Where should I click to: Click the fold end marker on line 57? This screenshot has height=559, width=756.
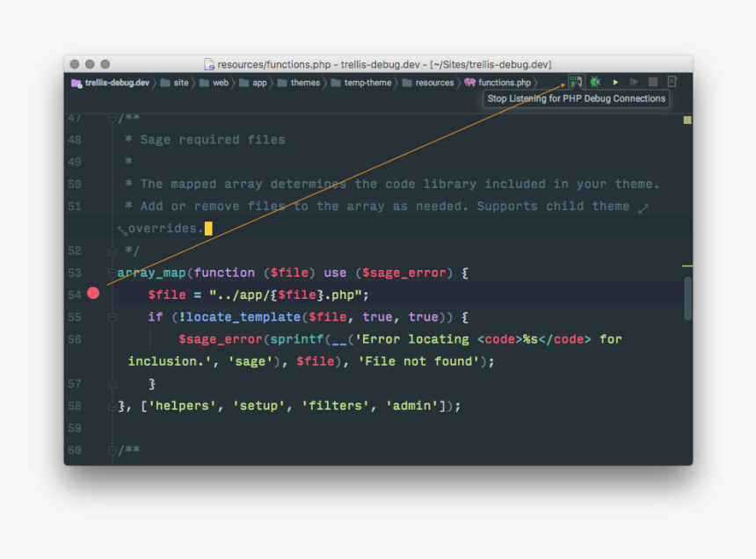113,384
